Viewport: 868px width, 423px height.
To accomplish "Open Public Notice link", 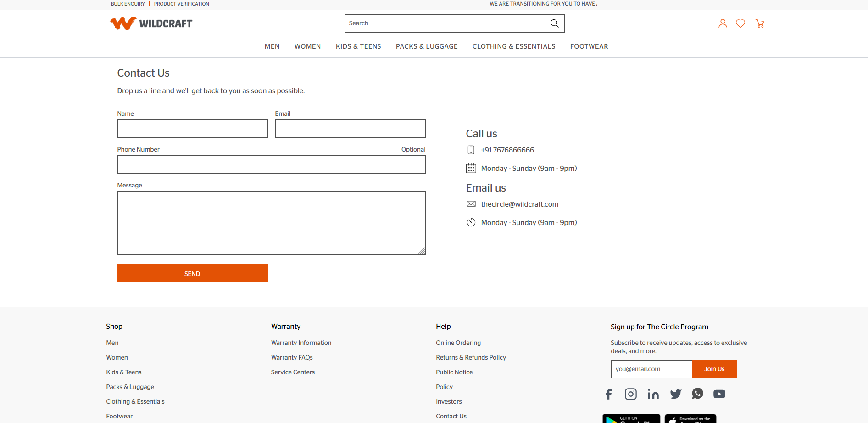I will click(x=454, y=372).
